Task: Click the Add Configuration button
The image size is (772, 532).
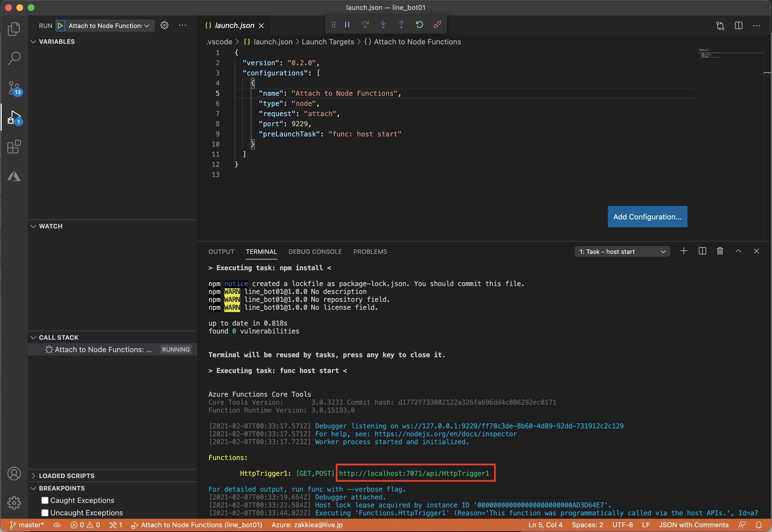Action: tap(647, 216)
